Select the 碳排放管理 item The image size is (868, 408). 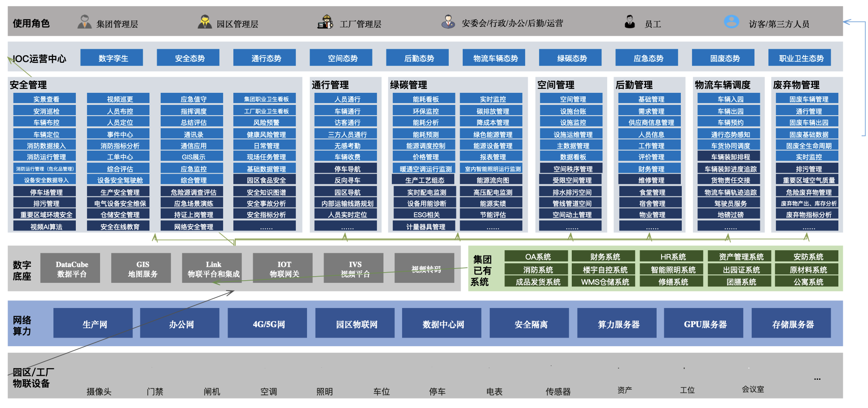(x=491, y=111)
